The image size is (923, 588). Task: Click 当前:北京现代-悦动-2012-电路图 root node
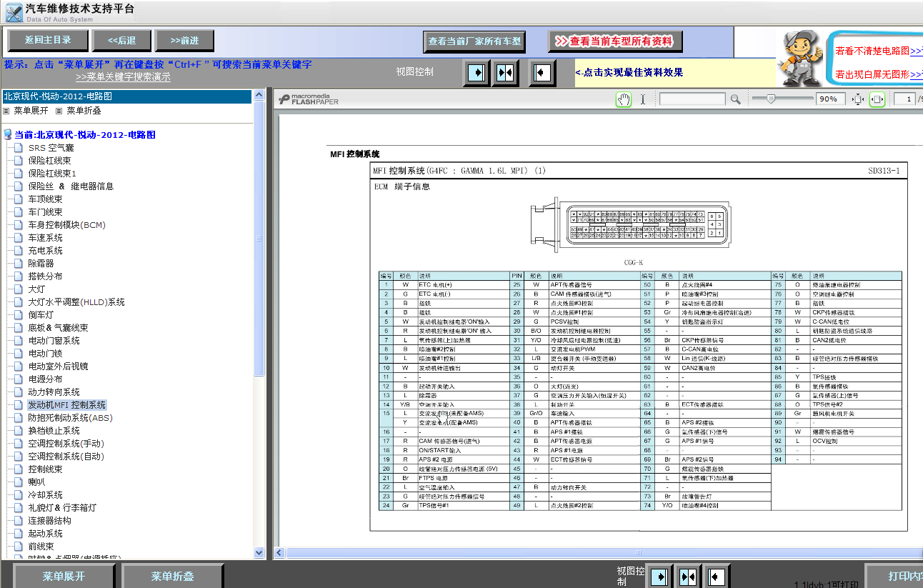[85, 134]
